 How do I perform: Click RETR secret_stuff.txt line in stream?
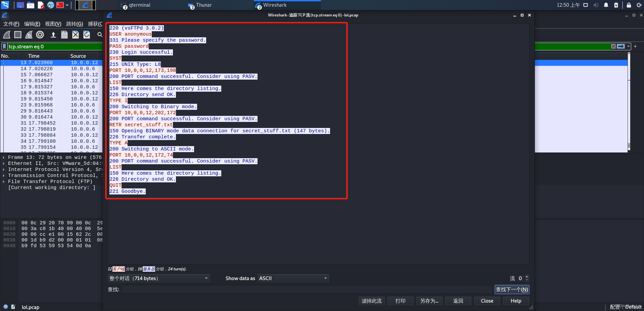tap(141, 125)
